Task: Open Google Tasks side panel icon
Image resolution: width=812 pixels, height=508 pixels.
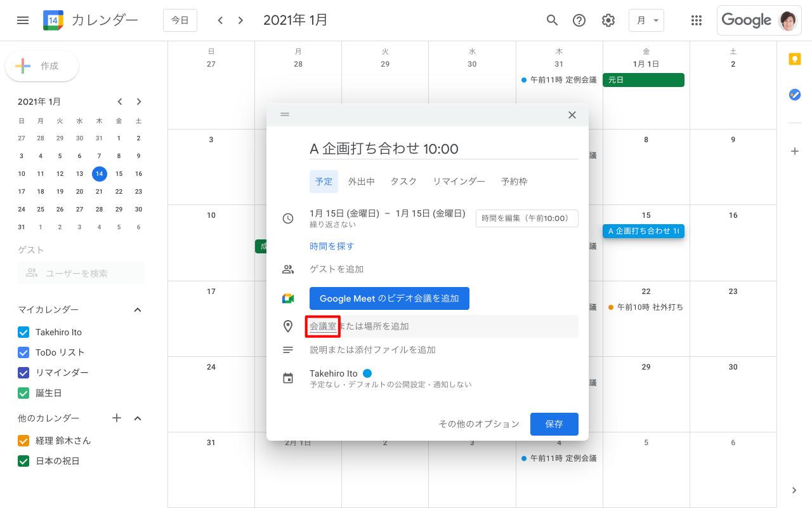Action: pyautogui.click(x=794, y=95)
